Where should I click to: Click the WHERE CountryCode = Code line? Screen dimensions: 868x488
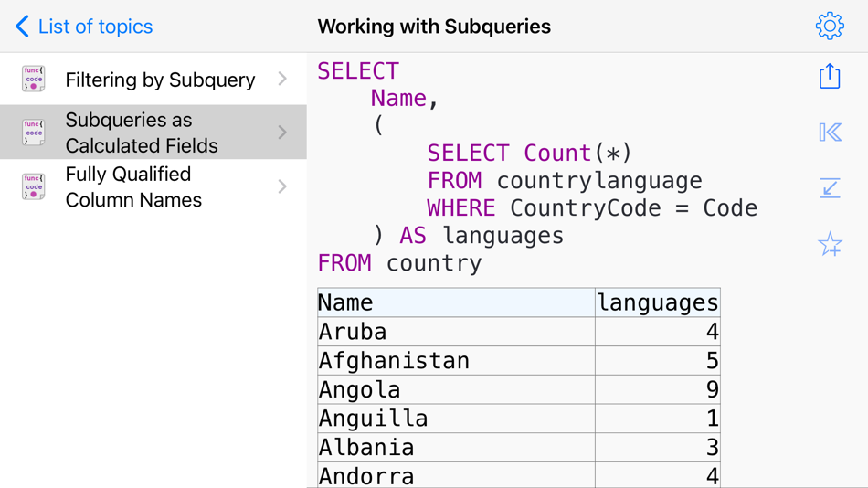[x=592, y=208]
